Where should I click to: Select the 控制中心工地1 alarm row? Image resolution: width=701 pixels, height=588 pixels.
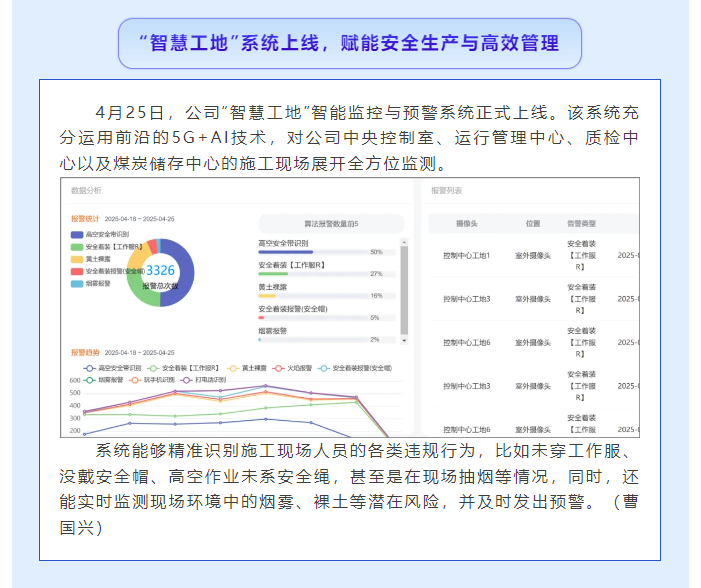click(x=466, y=256)
